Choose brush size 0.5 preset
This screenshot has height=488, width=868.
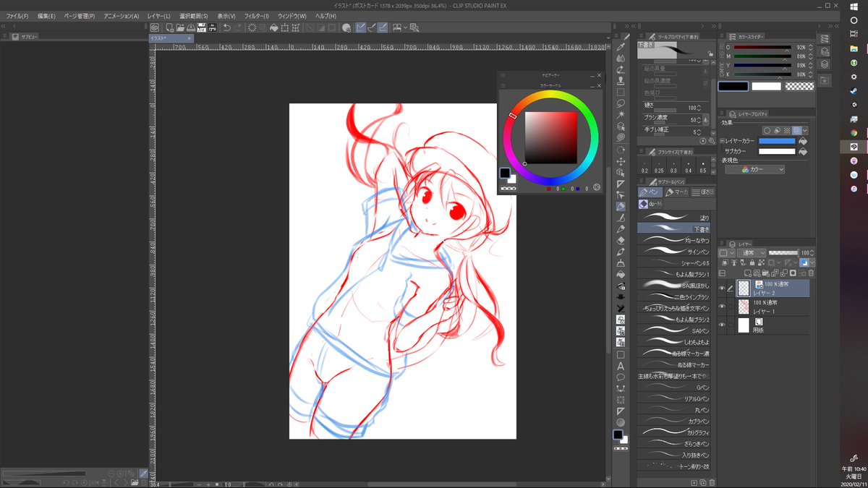point(703,167)
